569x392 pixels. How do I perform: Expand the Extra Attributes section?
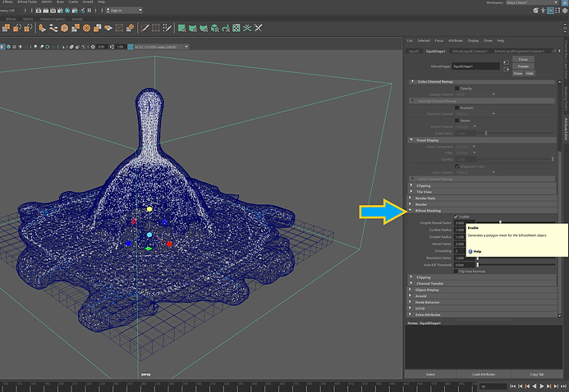(482, 314)
